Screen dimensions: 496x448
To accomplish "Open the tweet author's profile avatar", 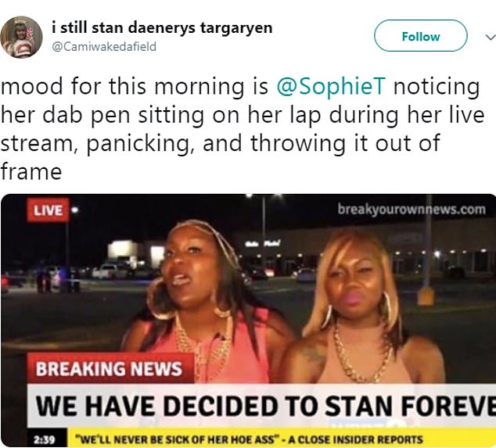I will click(21, 37).
